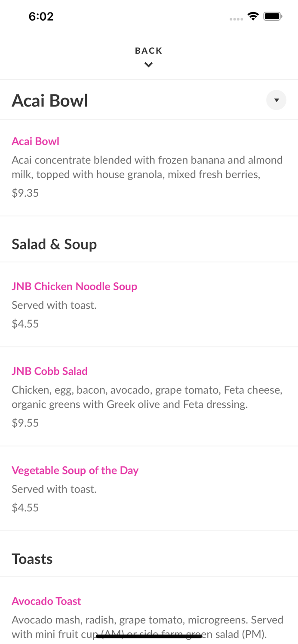Select JNB Chicken Noodle Soup
Image resolution: width=298 pixels, height=644 pixels.
coord(74,286)
